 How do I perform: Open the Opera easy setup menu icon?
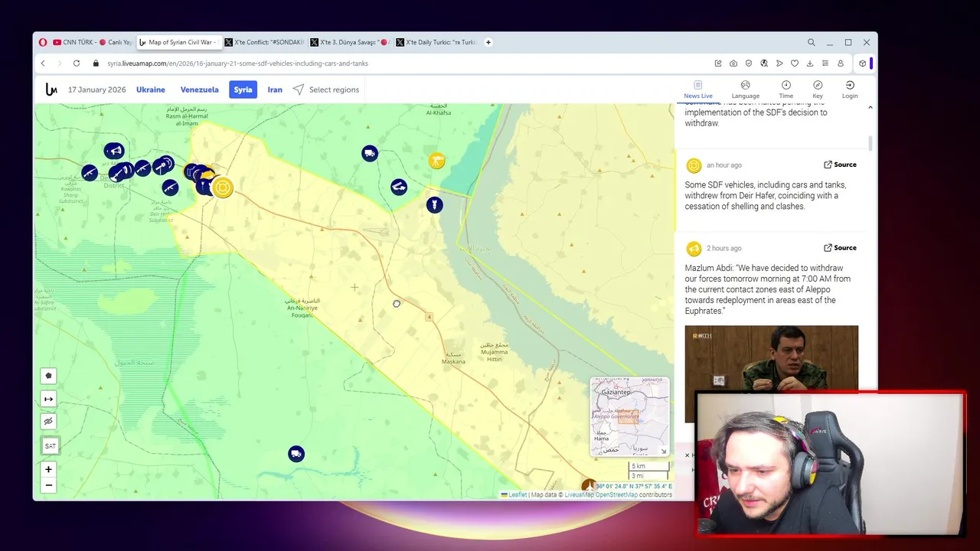[825, 64]
